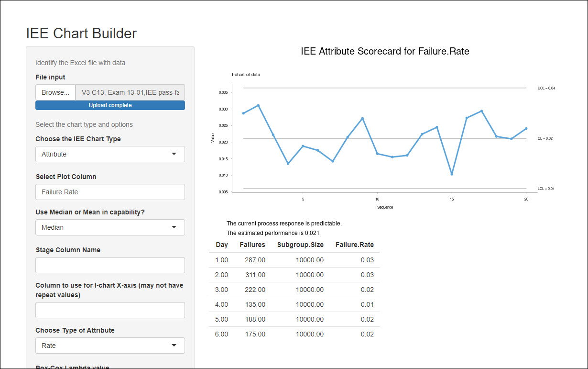Click the IEE Attribute Scorecard chart title
This screenshot has width=588, height=369.
(385, 51)
